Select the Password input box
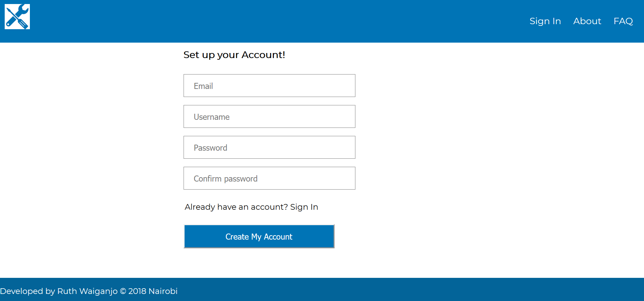 pyautogui.click(x=269, y=147)
